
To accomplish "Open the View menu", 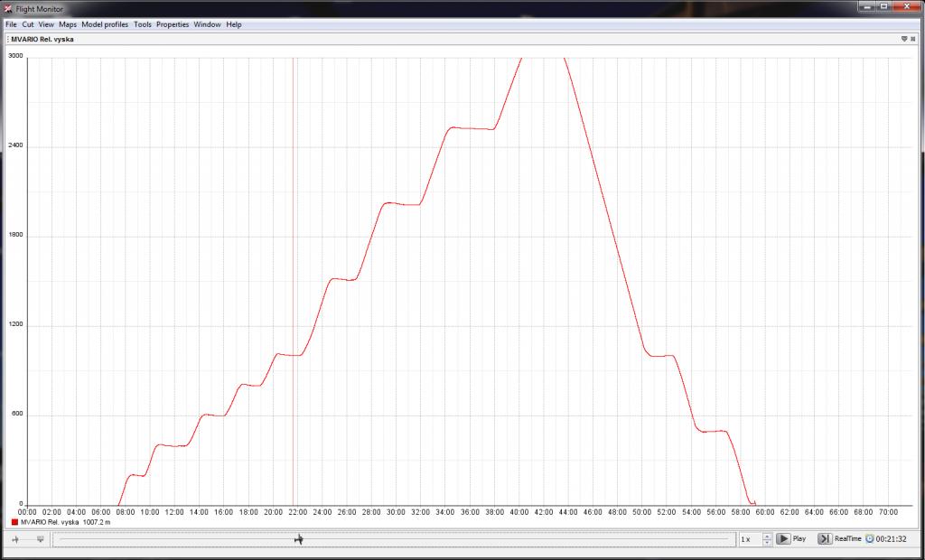I will tap(46, 24).
